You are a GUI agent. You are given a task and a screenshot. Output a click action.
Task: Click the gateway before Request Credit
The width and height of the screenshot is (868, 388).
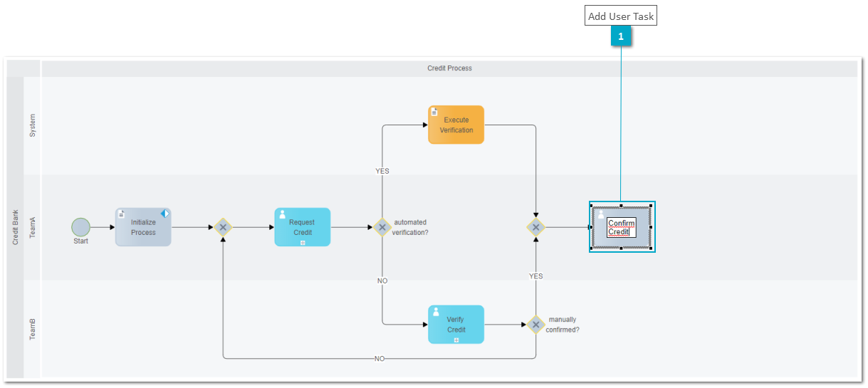click(x=223, y=227)
